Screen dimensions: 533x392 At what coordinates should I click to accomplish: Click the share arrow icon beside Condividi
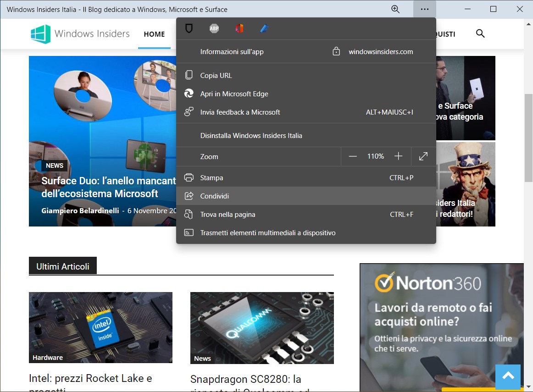pos(189,196)
